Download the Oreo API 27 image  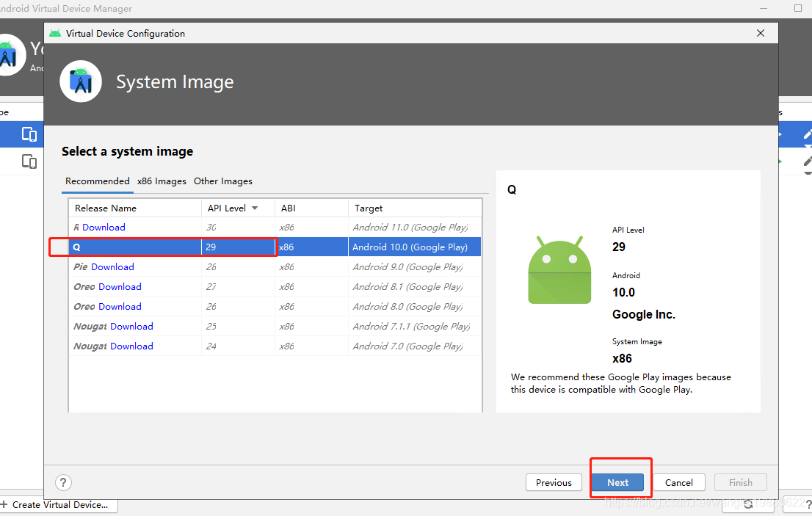(x=120, y=287)
